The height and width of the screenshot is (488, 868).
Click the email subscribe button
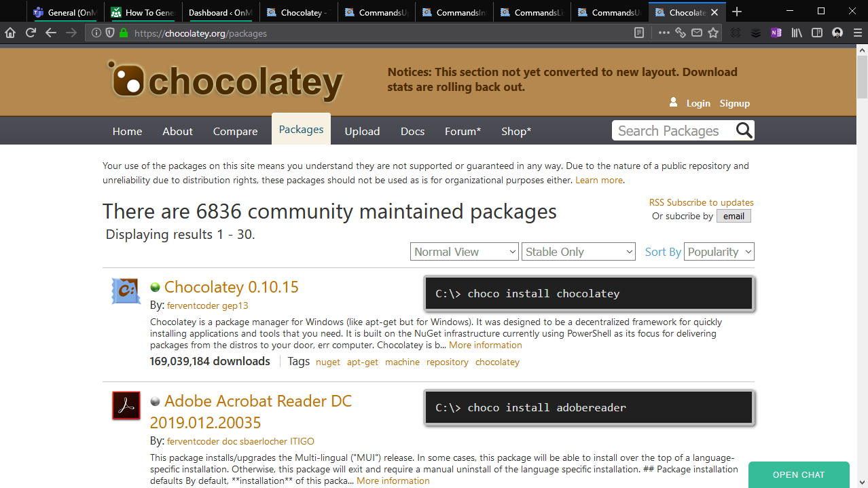[x=734, y=216]
